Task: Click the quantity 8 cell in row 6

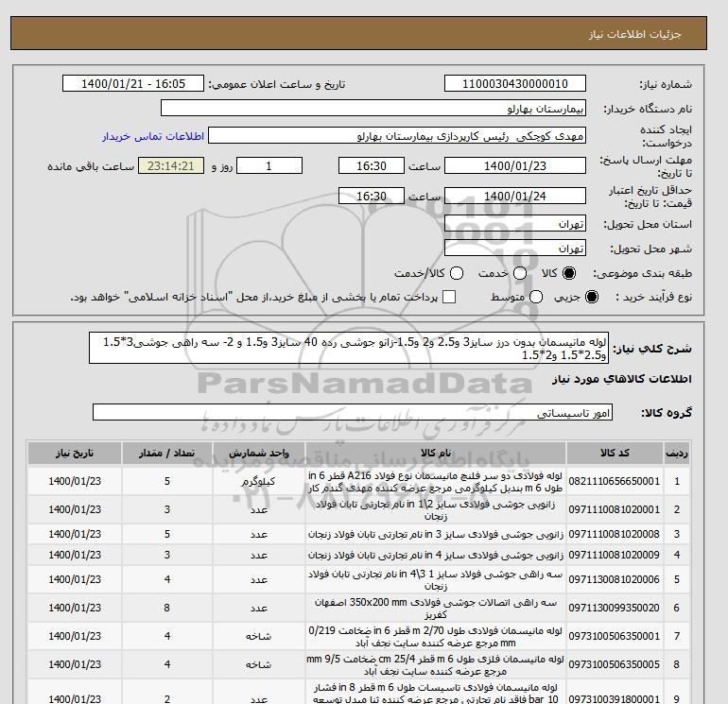Action: click(167, 608)
